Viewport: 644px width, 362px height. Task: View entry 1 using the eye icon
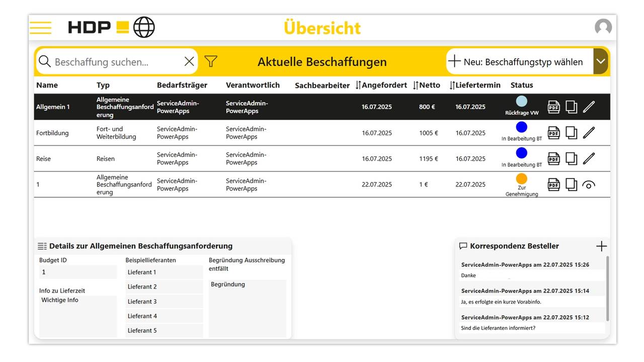coord(589,185)
